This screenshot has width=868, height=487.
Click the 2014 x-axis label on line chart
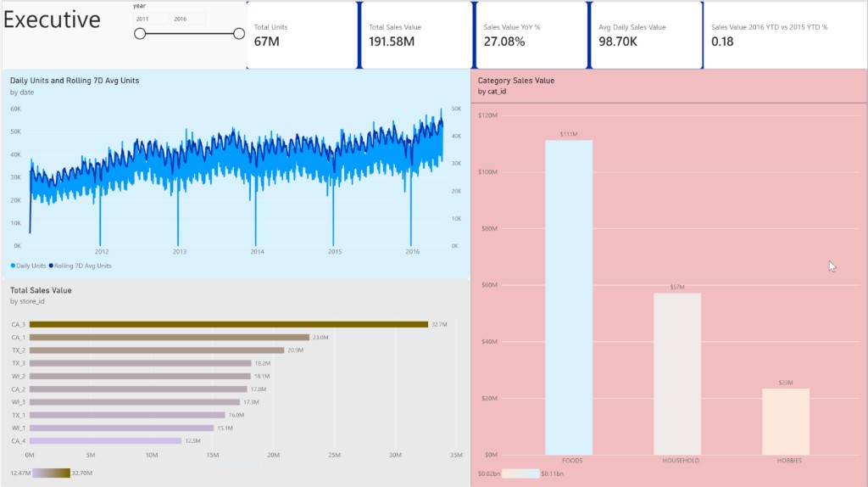257,251
